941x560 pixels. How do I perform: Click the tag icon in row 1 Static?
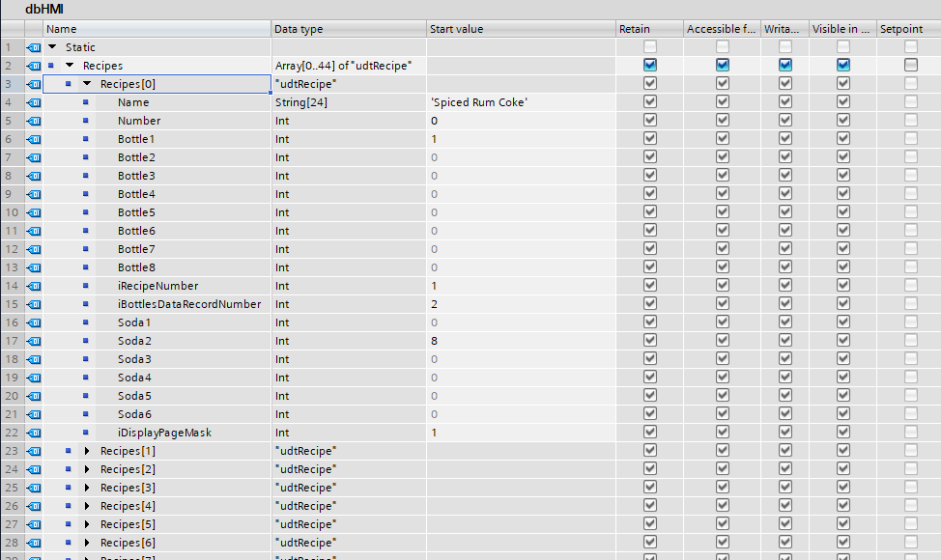(34, 47)
